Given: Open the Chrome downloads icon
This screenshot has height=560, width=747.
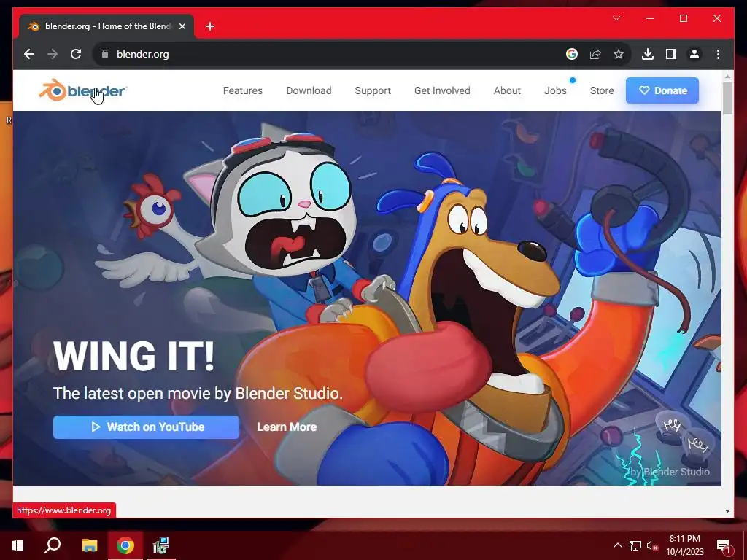Looking at the screenshot, I should 648,54.
